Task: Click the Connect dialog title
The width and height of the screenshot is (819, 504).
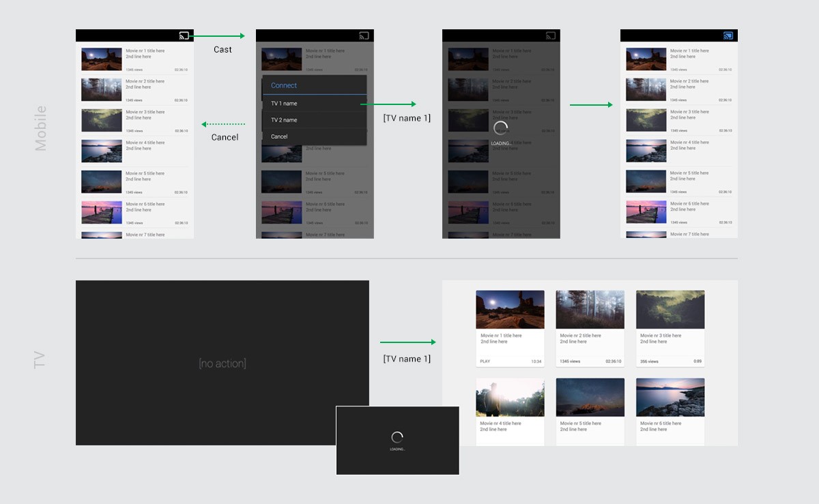Action: 284,85
